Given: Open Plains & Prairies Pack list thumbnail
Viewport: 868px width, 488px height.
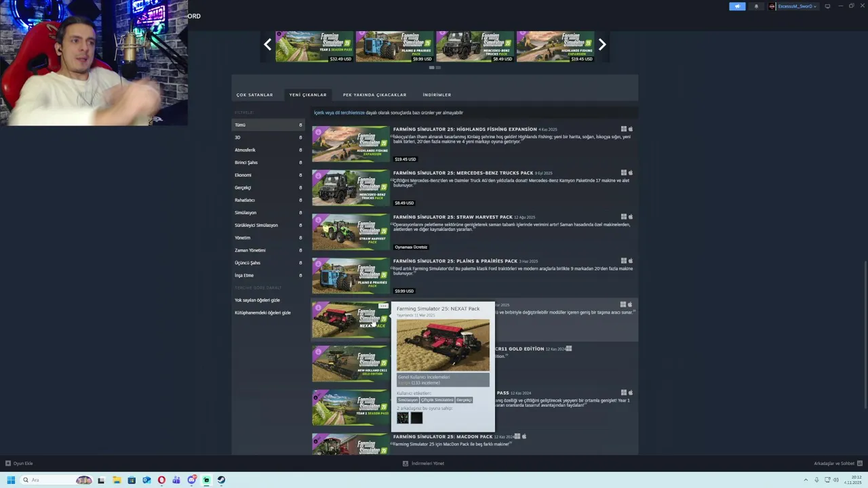Looking at the screenshot, I should (351, 276).
